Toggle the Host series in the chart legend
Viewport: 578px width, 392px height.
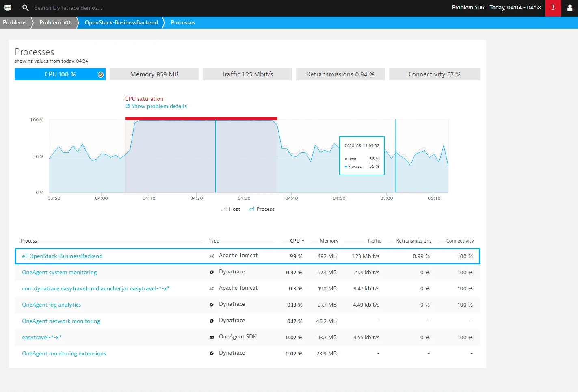tap(230, 209)
